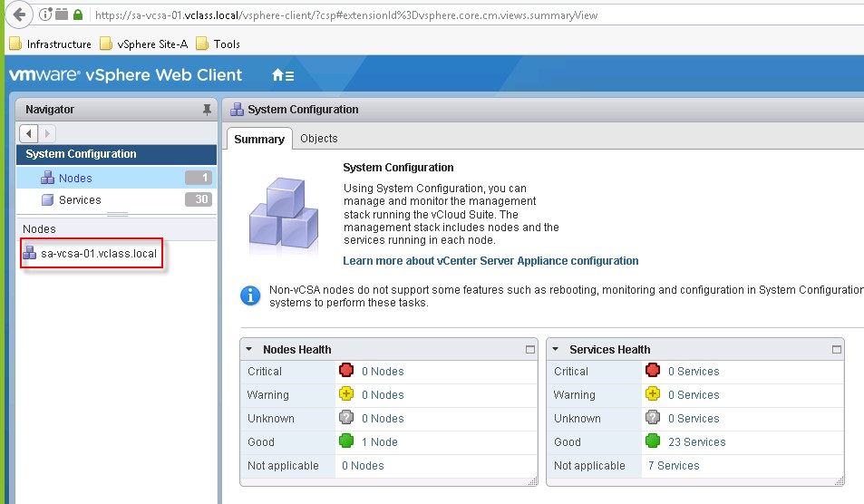Switch to the Objects tab
This screenshot has height=504, width=864.
click(319, 139)
